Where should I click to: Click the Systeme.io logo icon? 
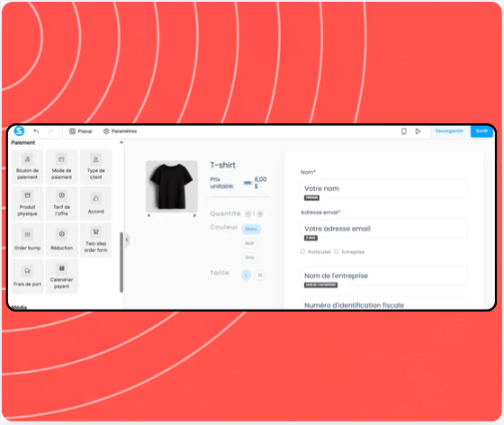pyautogui.click(x=19, y=131)
